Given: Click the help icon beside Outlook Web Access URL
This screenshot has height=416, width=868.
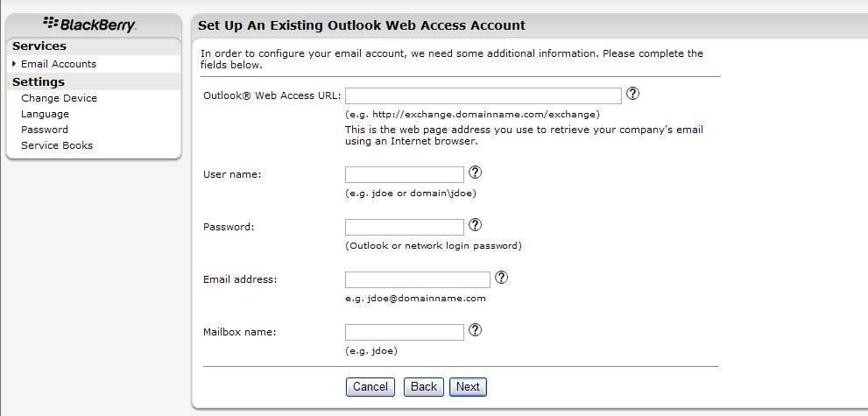Looking at the screenshot, I should point(632,94).
